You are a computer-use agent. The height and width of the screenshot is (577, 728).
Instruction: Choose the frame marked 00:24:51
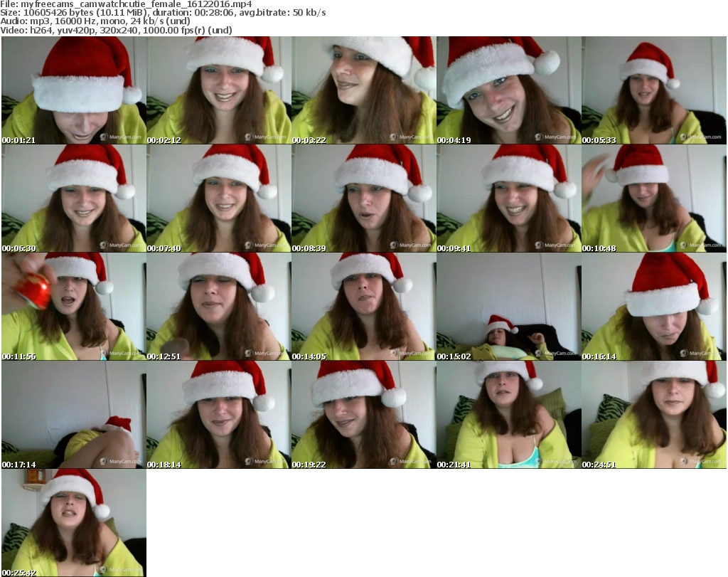[654, 414]
